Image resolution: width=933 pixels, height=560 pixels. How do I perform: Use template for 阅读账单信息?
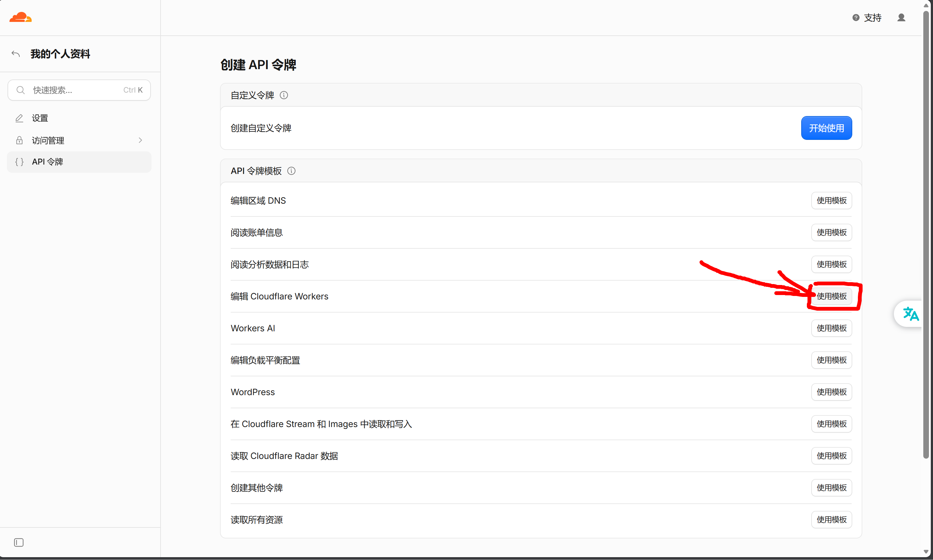[x=831, y=232]
